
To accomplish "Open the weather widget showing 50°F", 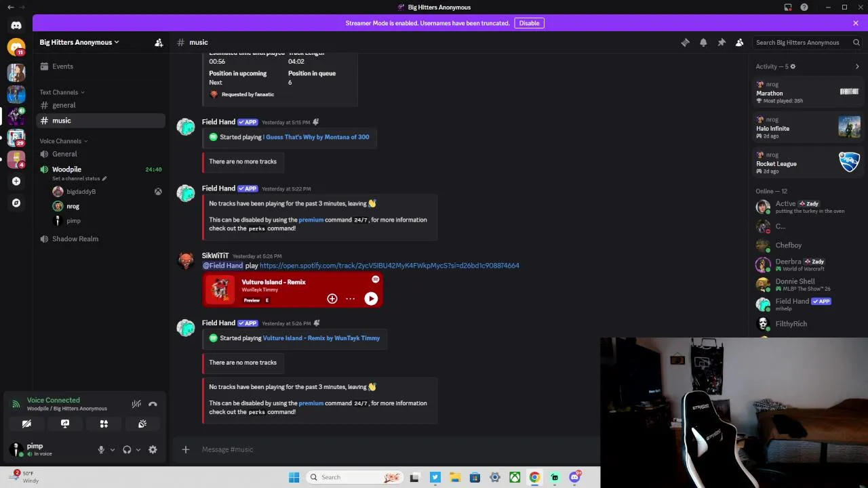I will coord(26,476).
